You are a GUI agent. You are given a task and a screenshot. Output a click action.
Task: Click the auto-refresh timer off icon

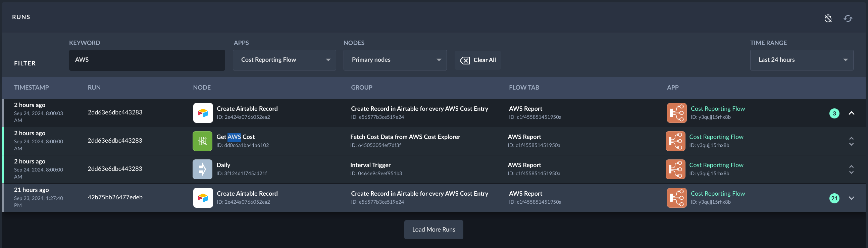click(x=828, y=18)
